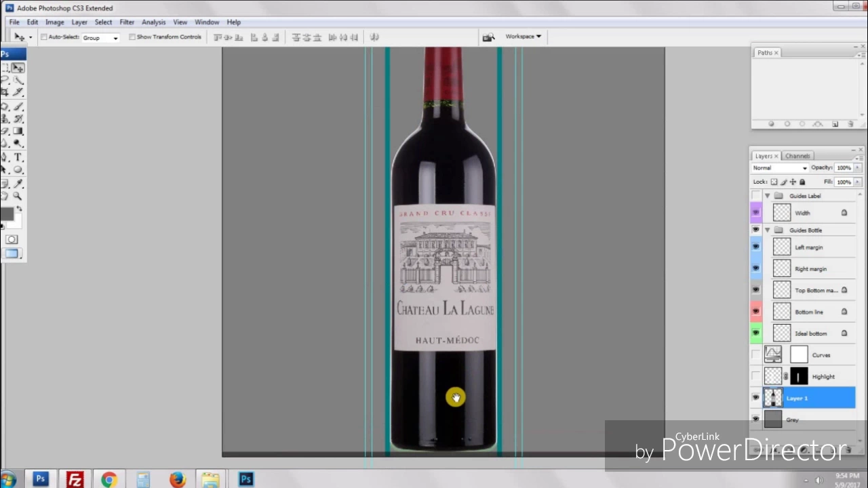Select the Brush tool
Screen dimensions: 868x488
click(18, 107)
